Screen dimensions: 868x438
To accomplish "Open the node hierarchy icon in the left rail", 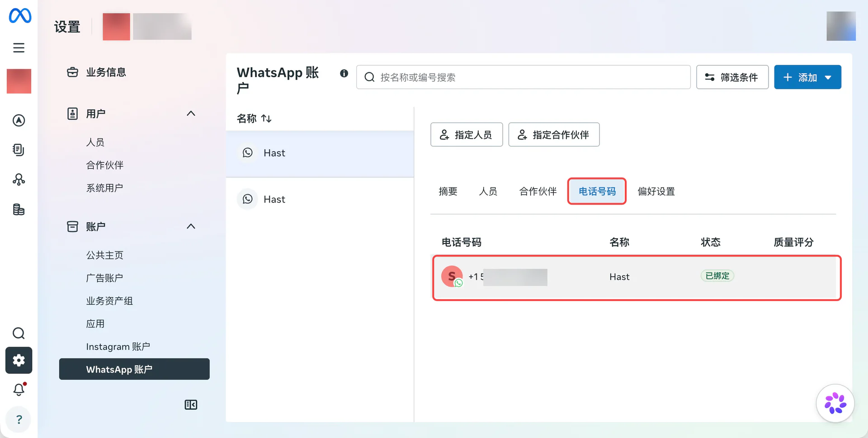I will pos(19,179).
